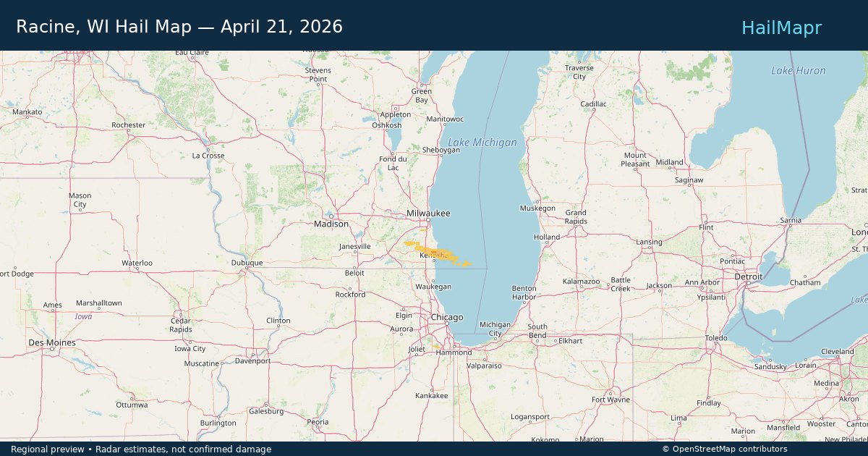Click the South Bend label
Screen dimensions: 868x456
[x=537, y=331]
